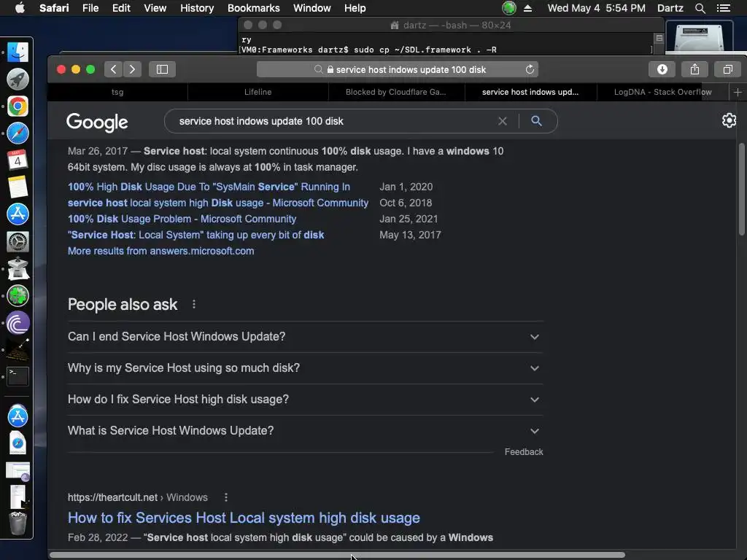Image resolution: width=747 pixels, height=560 pixels.
Task: Open the Help menu
Action: click(355, 8)
